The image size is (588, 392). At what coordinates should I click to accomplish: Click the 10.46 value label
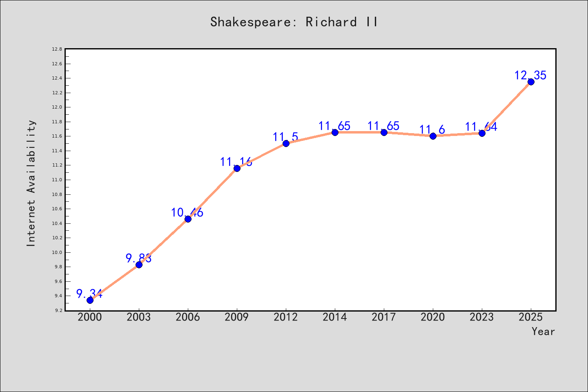coord(187,212)
